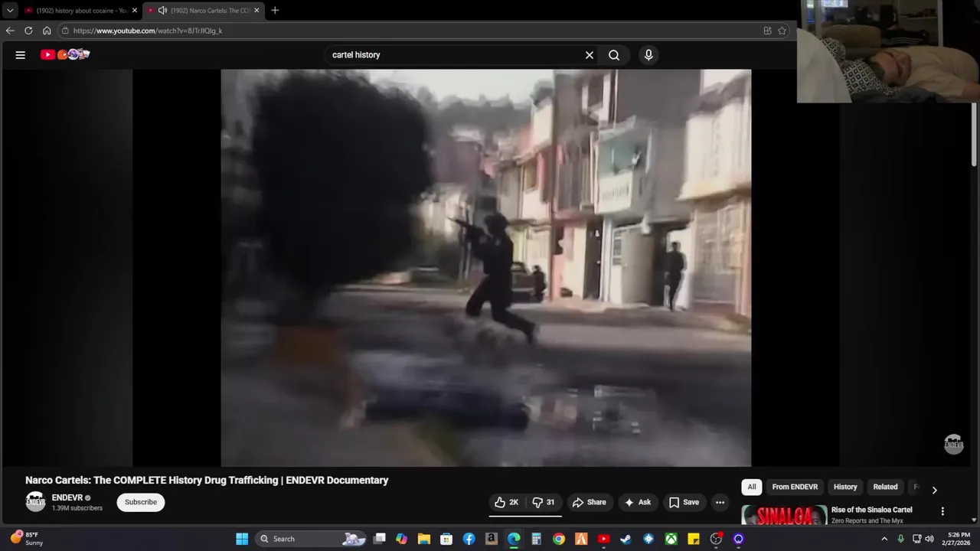Launch Copilot from the taskbar

[402, 539]
